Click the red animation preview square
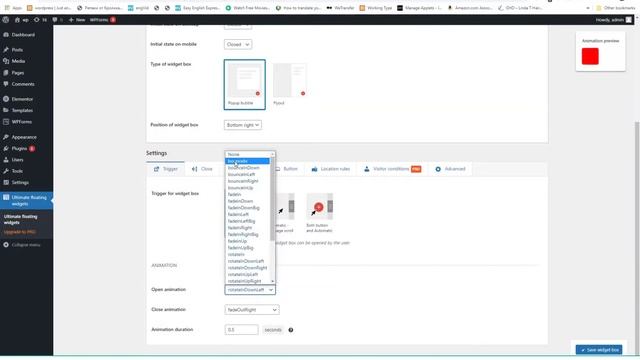Image resolution: width=640 pixels, height=360 pixels. tap(590, 56)
